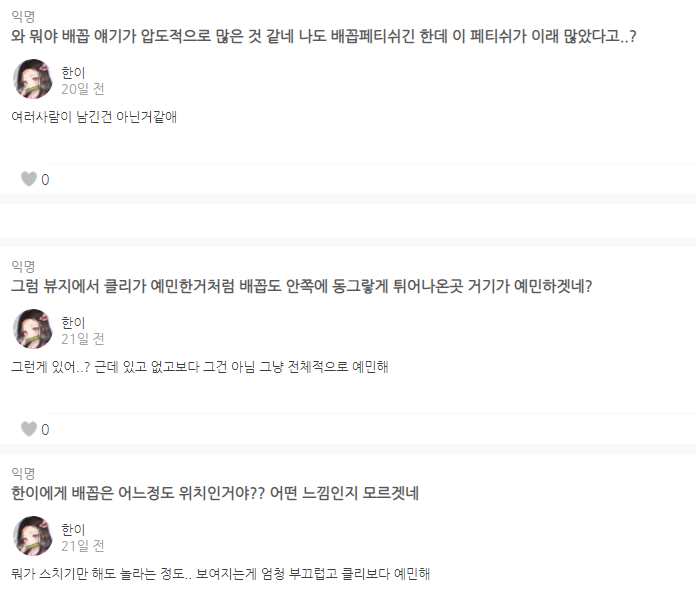Click profile picture on the '그런게 있어..?' answer
696x602 pixels.
point(33,329)
